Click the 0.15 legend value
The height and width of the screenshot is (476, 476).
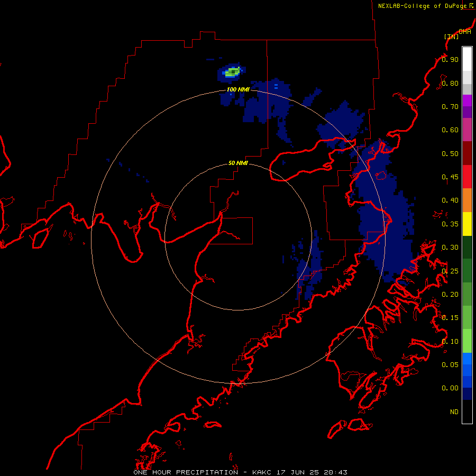coord(450,318)
